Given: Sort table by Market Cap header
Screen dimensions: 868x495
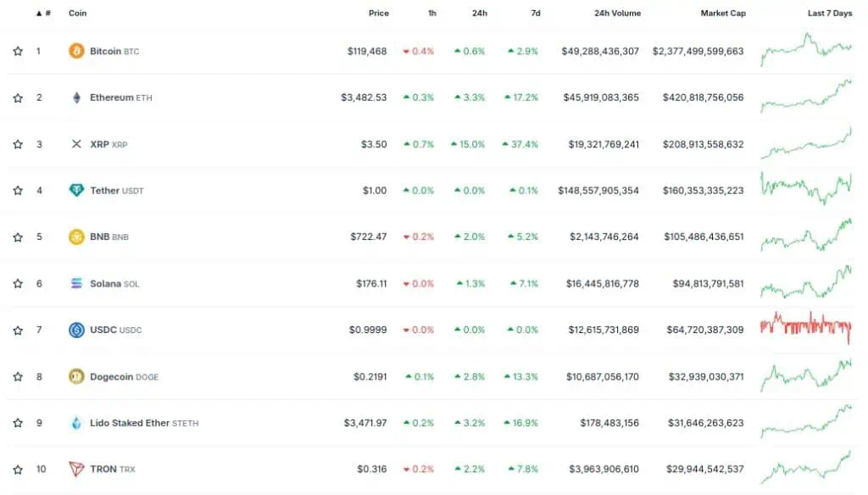Looking at the screenshot, I should [723, 13].
